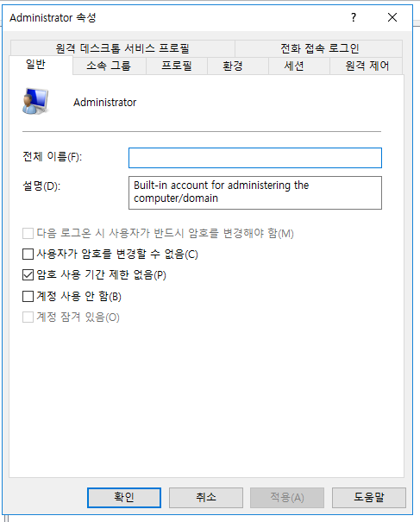
Task: Click 다음 로그온 시 암호 변경 checkbox
Action: pyautogui.click(x=28, y=233)
